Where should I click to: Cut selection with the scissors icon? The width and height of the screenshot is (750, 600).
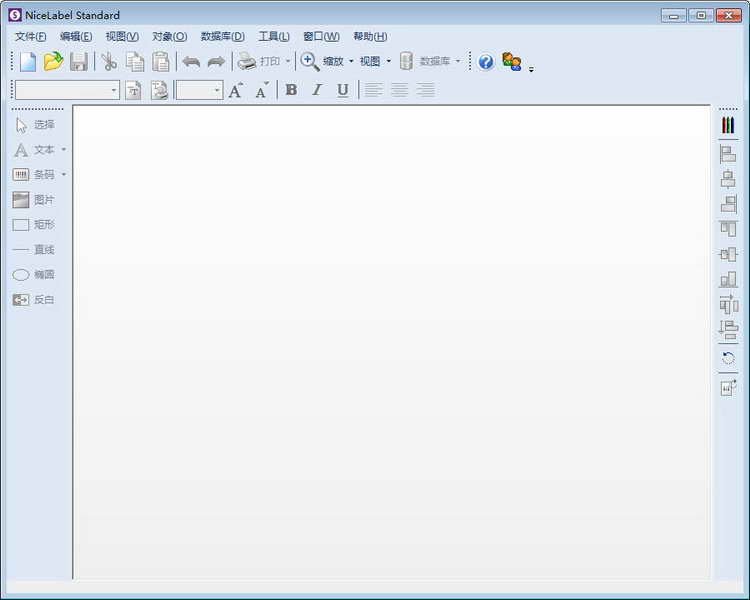pos(109,62)
